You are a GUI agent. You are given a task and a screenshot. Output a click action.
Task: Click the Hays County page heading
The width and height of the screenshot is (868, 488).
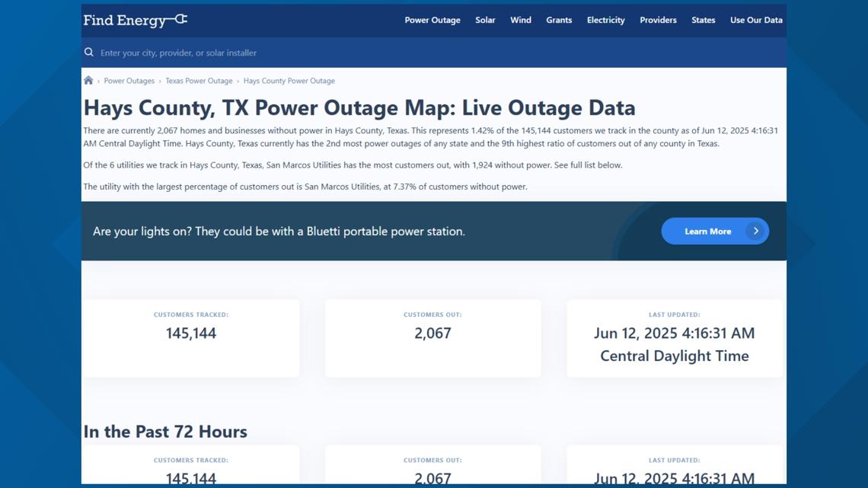coord(359,108)
